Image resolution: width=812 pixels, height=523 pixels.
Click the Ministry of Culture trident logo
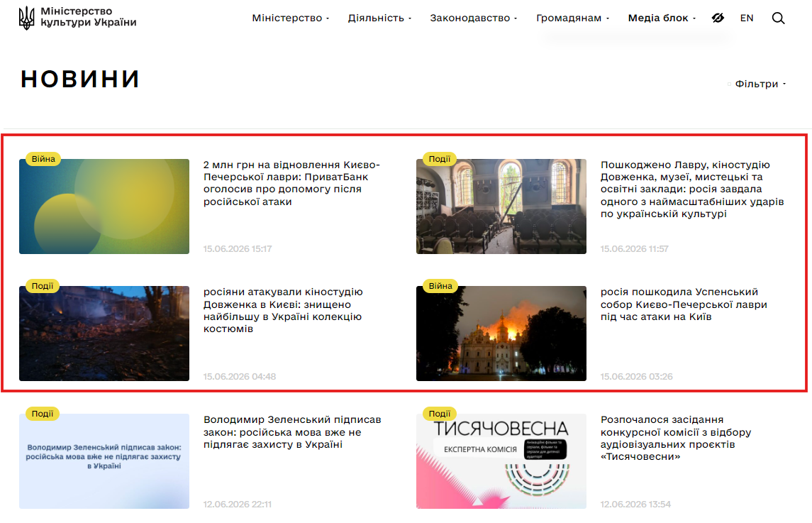(26, 18)
